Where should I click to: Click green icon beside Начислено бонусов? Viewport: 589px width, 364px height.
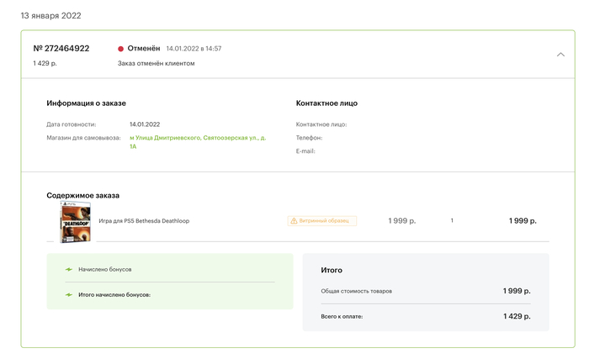point(69,270)
